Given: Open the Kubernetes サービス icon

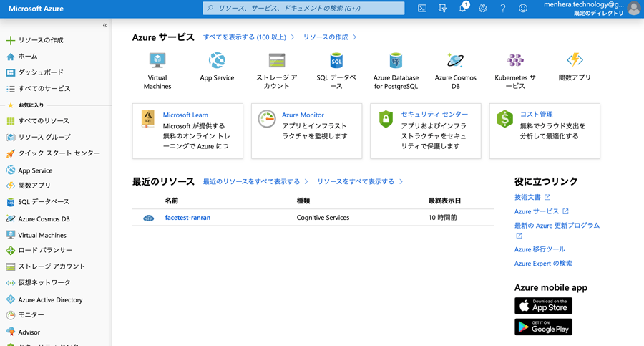Looking at the screenshot, I should [515, 61].
